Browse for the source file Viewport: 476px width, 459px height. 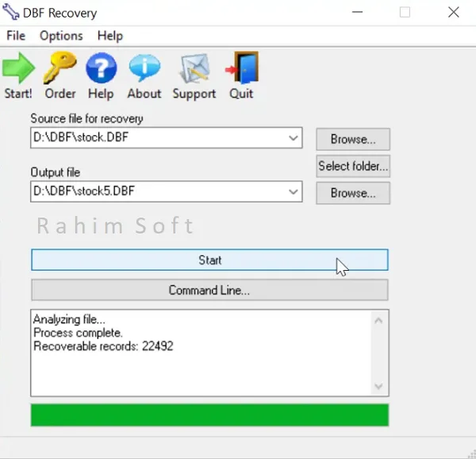tap(353, 139)
